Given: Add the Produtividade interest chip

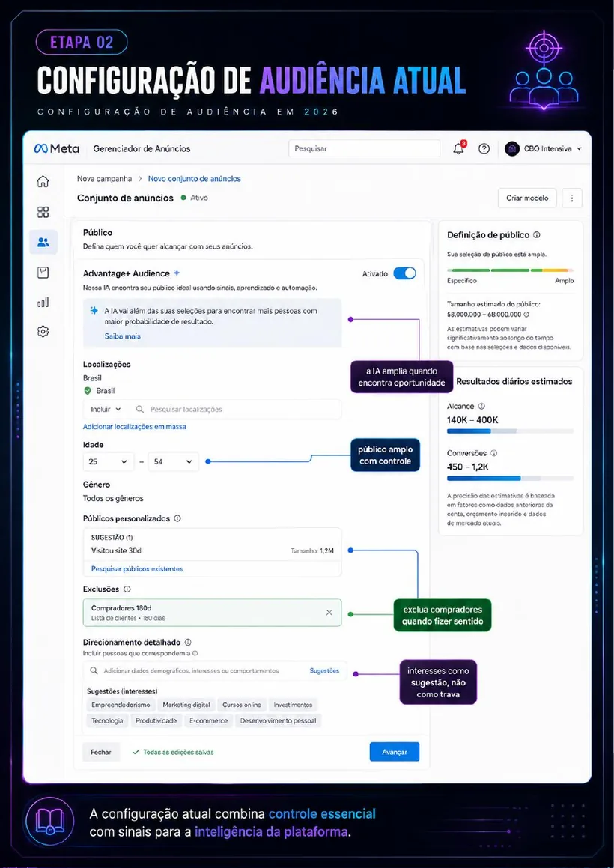Looking at the screenshot, I should coord(156,720).
